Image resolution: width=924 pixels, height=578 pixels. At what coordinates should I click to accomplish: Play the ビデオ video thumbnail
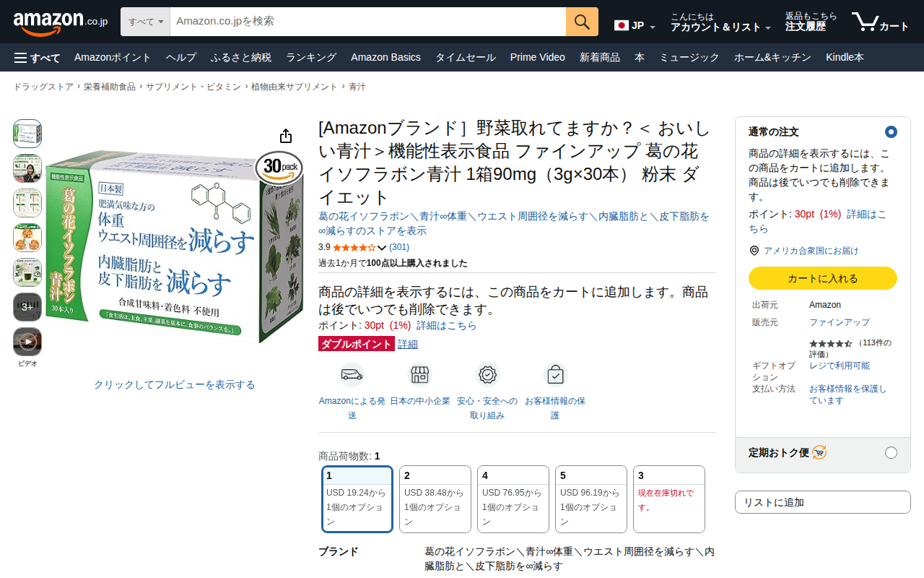click(27, 342)
